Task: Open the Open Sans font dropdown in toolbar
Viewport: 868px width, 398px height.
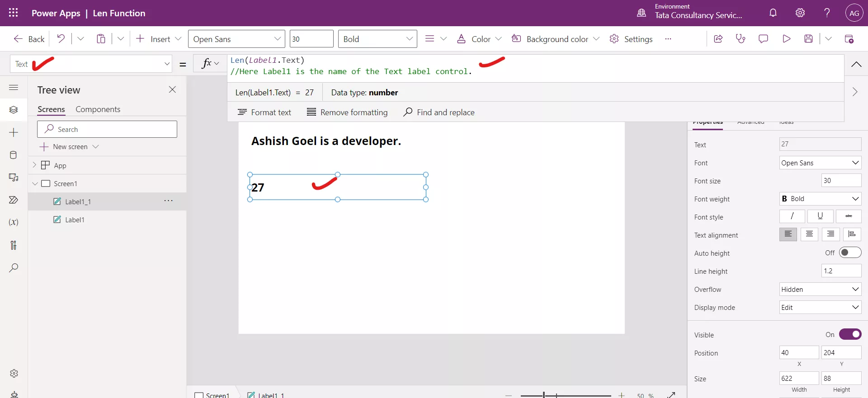Action: click(236, 39)
